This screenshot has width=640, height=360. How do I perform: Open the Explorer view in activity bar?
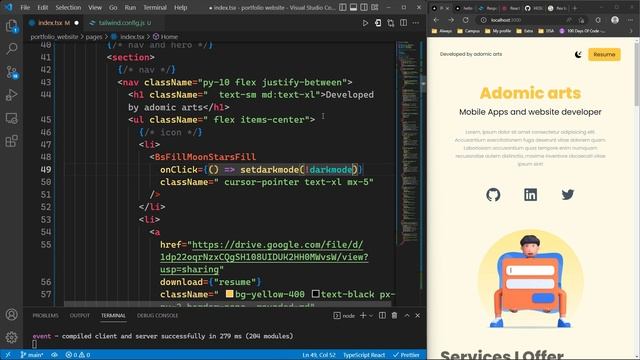[x=11, y=26]
